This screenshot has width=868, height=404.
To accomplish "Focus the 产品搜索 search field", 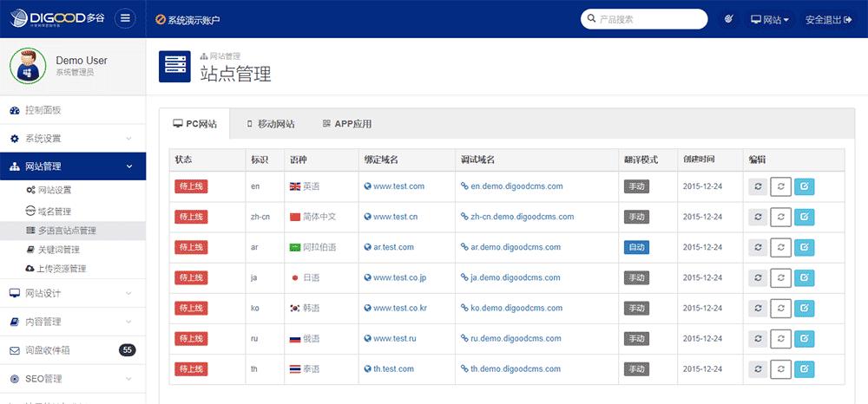I will pyautogui.click(x=644, y=19).
